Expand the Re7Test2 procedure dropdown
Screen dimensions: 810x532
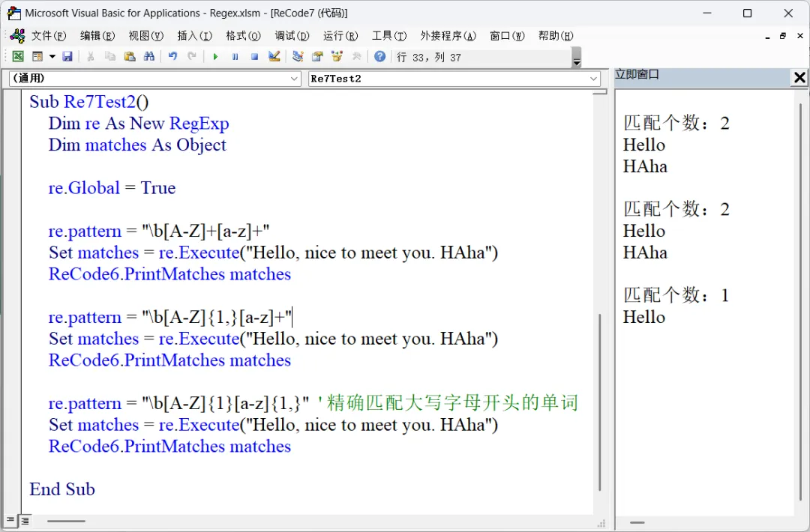[593, 79]
